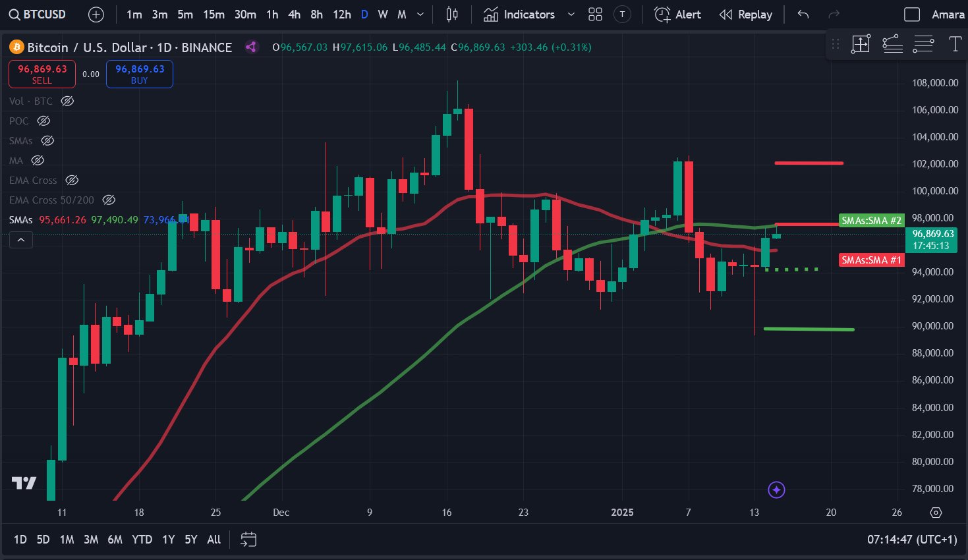Screen dimensions: 968x560
Task: Click BTCUSD symbol name in toolbar
Action: point(45,14)
